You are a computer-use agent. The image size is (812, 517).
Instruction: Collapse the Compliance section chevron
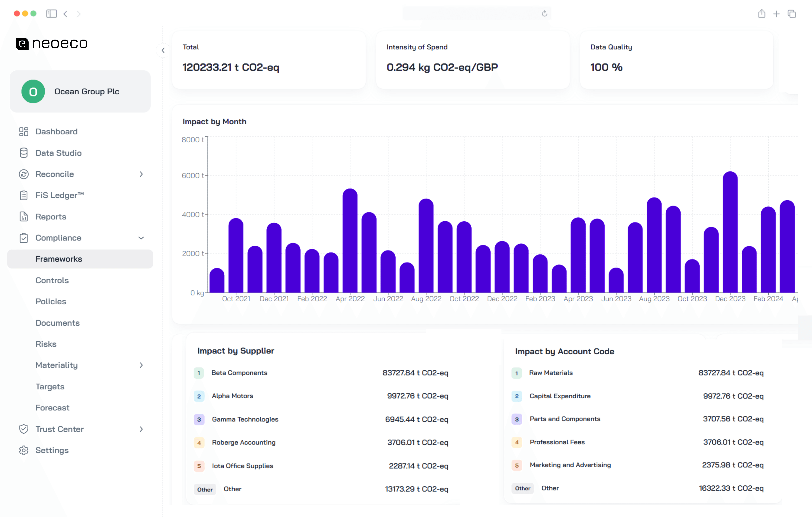141,238
